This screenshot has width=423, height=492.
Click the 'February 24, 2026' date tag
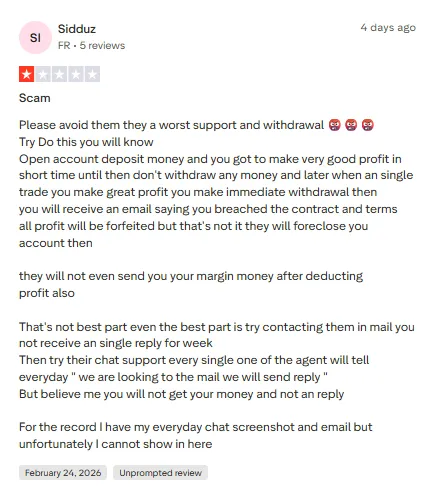pyautogui.click(x=63, y=473)
